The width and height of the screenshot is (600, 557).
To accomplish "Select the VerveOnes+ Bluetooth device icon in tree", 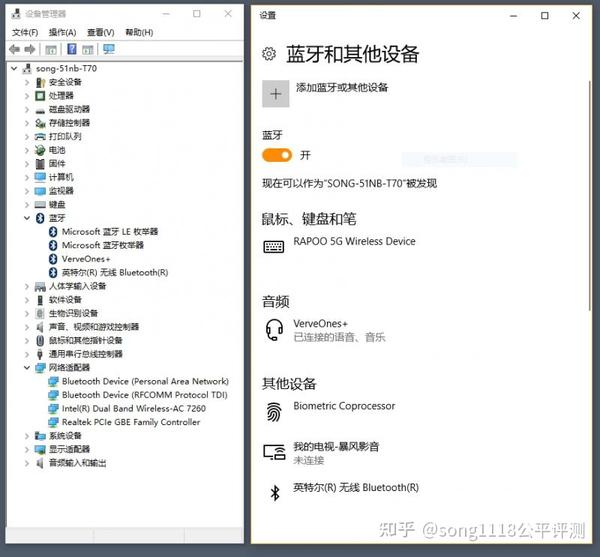I will coord(53,259).
